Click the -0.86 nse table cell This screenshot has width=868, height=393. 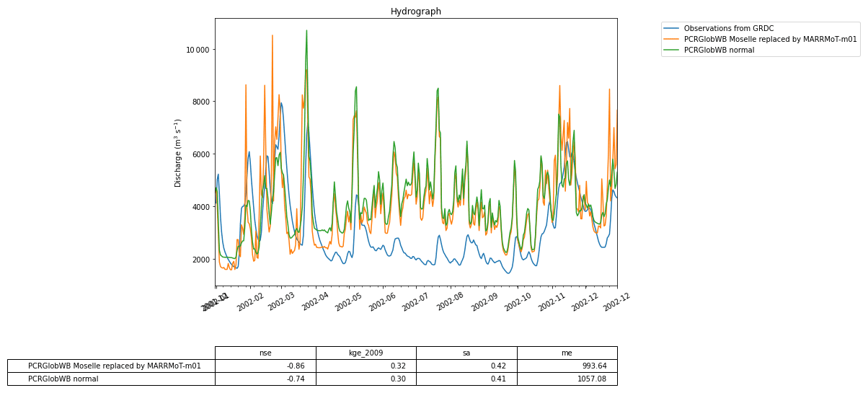click(x=296, y=366)
